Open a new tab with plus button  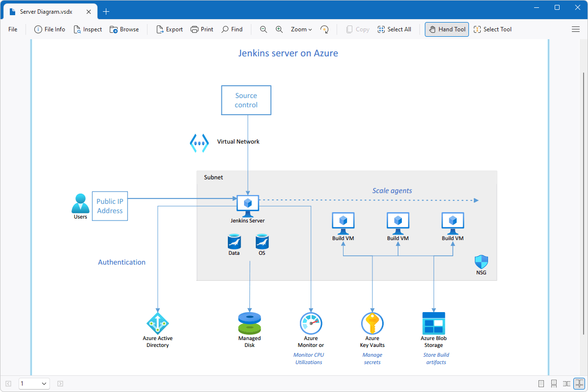coord(106,12)
